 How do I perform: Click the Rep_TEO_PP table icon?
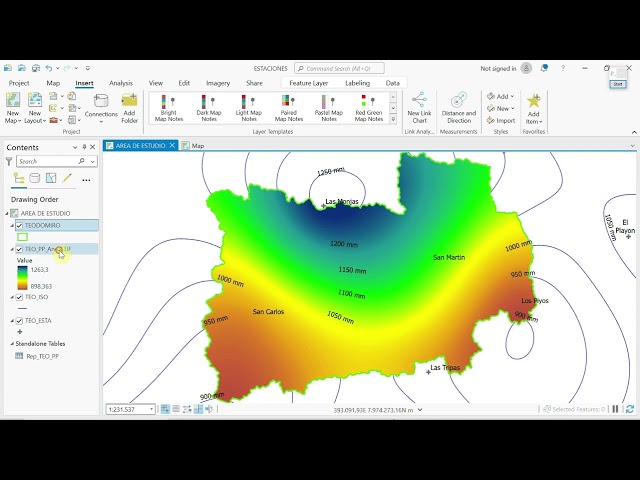coord(19,356)
